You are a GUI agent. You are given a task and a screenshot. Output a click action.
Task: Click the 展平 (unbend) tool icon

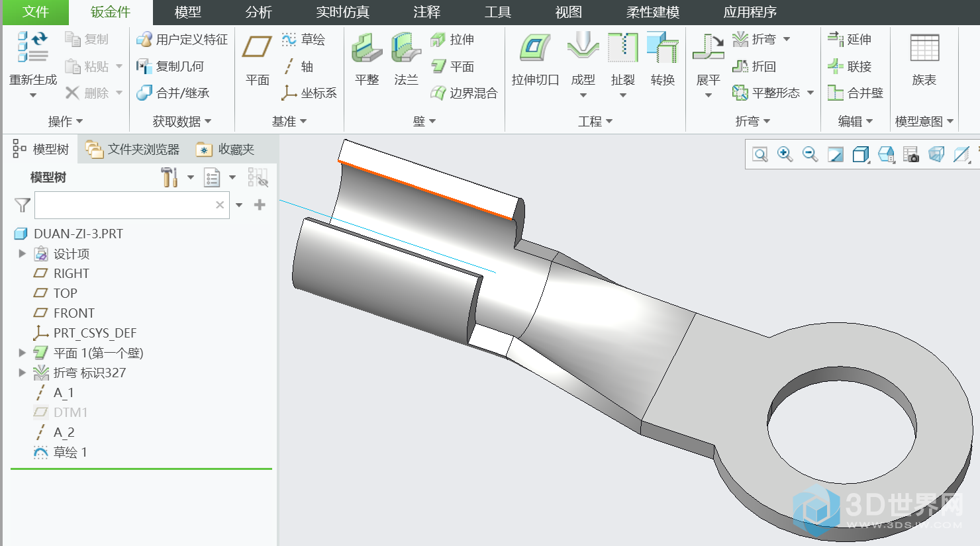[708, 48]
